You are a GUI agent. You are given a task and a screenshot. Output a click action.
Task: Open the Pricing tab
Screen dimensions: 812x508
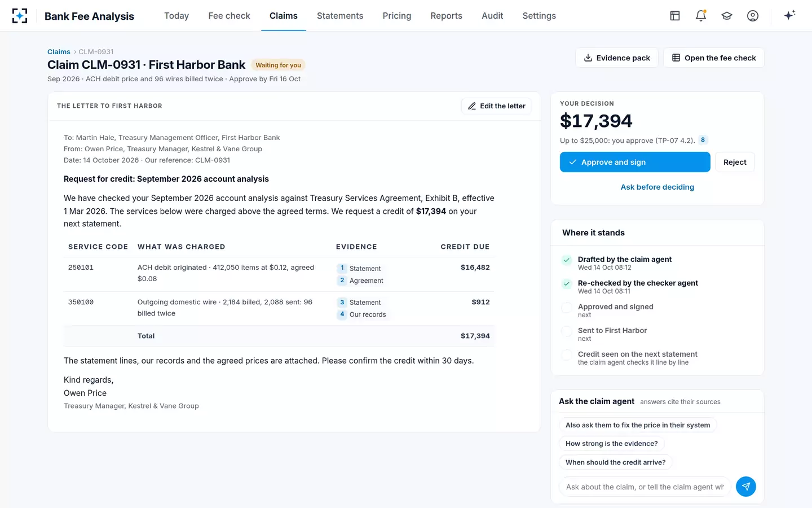[x=397, y=16]
